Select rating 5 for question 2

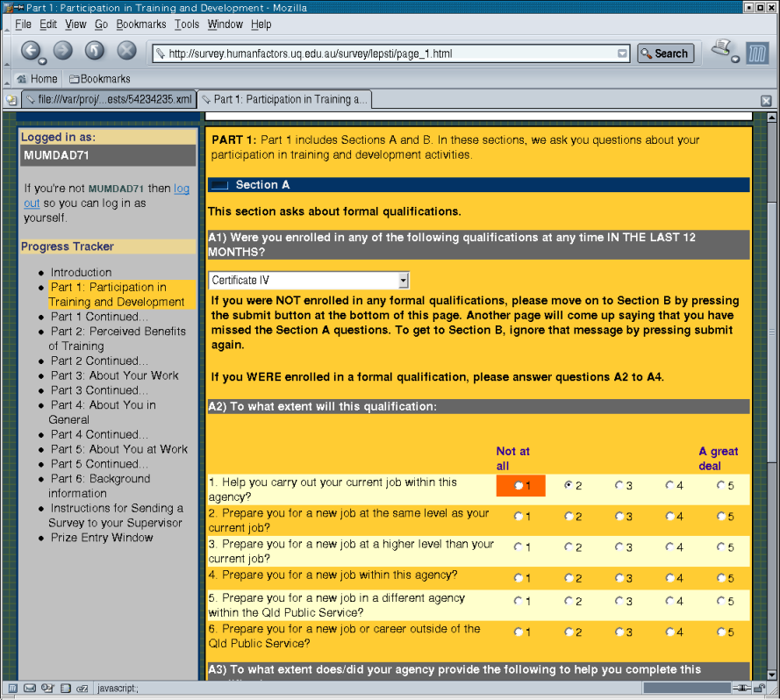coord(720,517)
